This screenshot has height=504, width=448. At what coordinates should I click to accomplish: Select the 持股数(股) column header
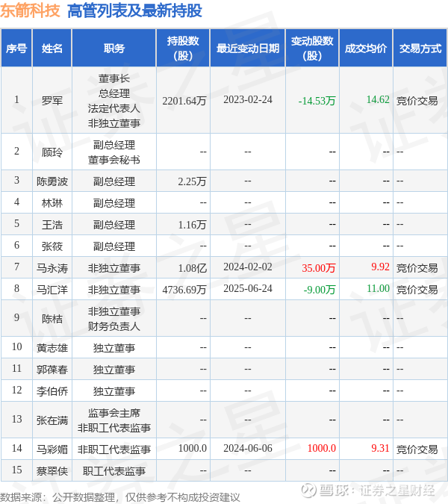183,49
